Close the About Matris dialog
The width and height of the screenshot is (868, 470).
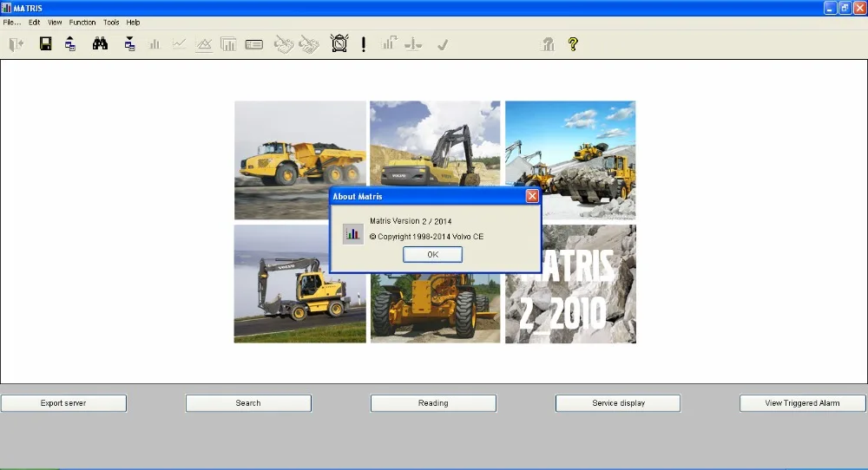[532, 196]
